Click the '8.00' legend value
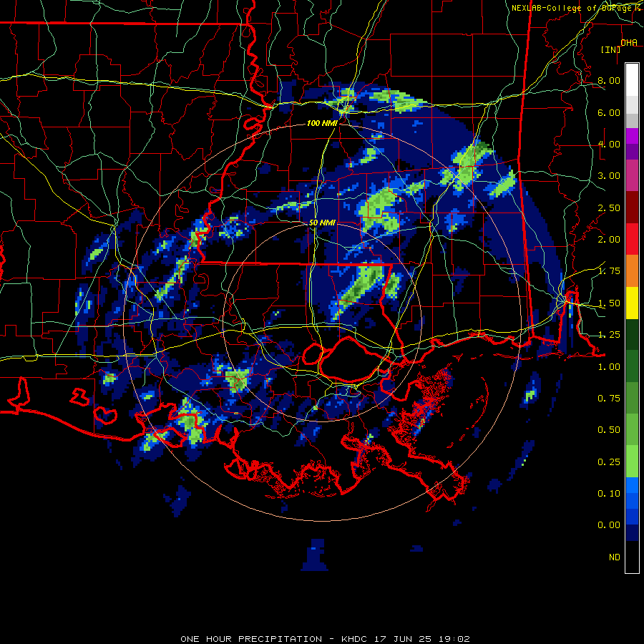 pyautogui.click(x=609, y=80)
